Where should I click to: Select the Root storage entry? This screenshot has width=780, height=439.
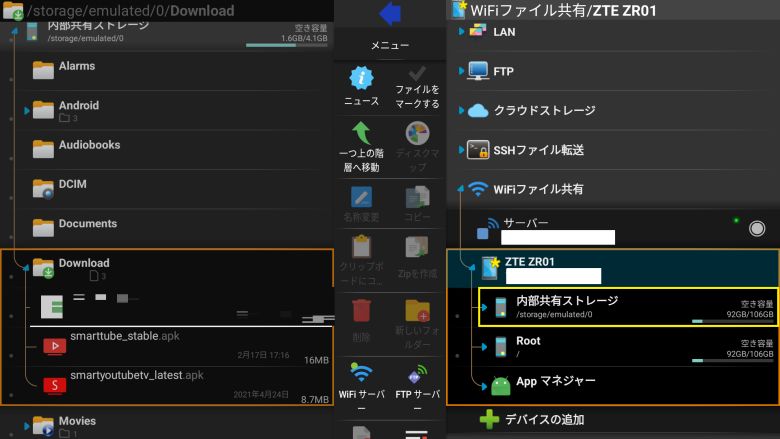[x=628, y=347]
